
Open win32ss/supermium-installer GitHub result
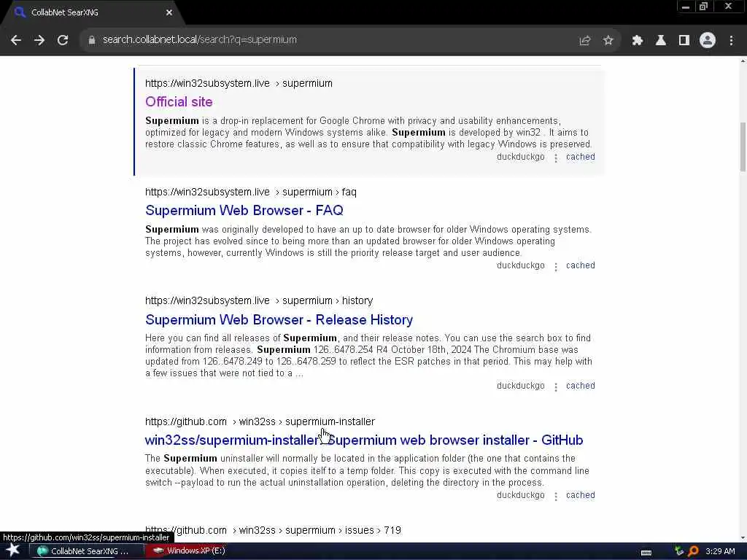[x=363, y=440]
